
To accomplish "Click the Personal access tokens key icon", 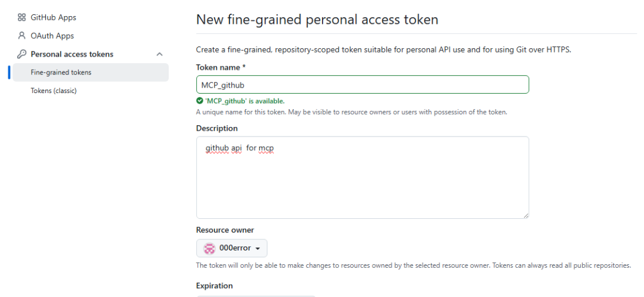I will tap(22, 54).
